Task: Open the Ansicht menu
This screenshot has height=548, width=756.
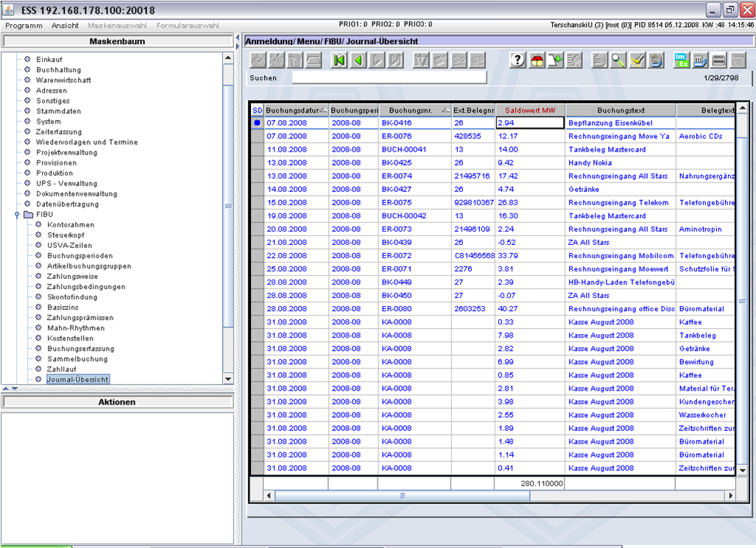Action: 65,26
